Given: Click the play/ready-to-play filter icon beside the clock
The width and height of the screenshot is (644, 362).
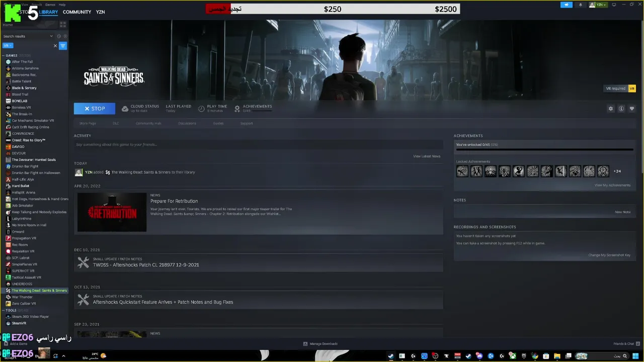Looking at the screenshot, I should click(x=65, y=36).
